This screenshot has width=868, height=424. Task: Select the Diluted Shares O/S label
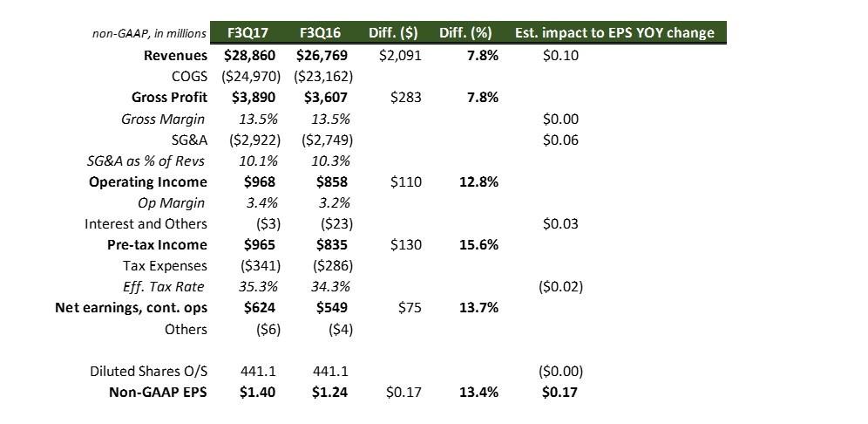[x=148, y=371]
